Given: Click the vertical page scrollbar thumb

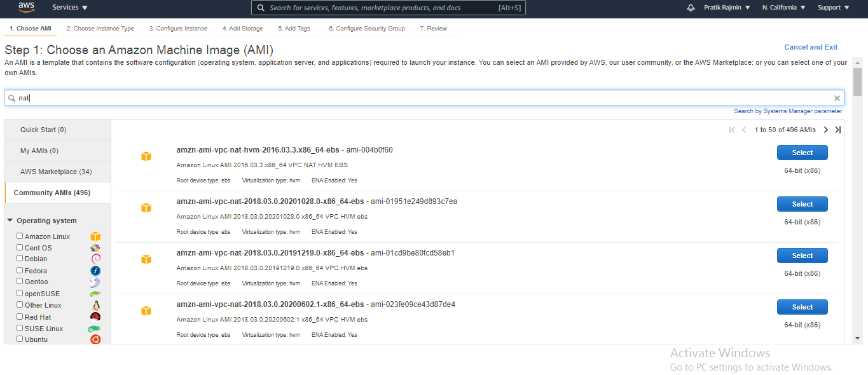Looking at the screenshot, I should pos(857,82).
